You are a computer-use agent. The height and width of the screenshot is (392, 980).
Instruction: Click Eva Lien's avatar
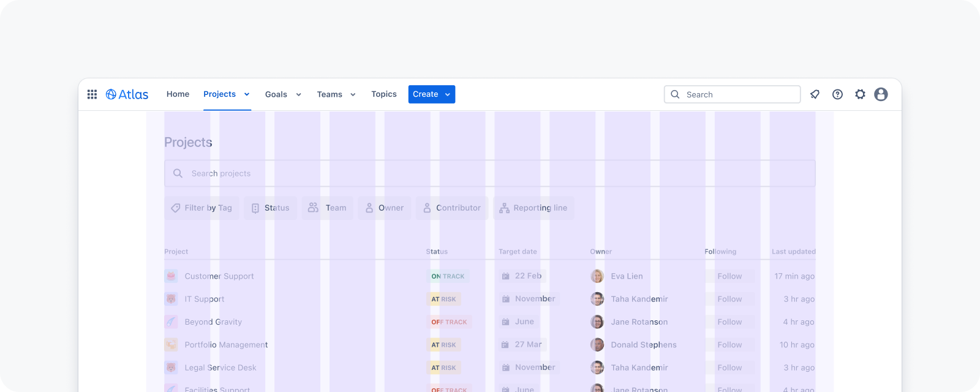[597, 276]
